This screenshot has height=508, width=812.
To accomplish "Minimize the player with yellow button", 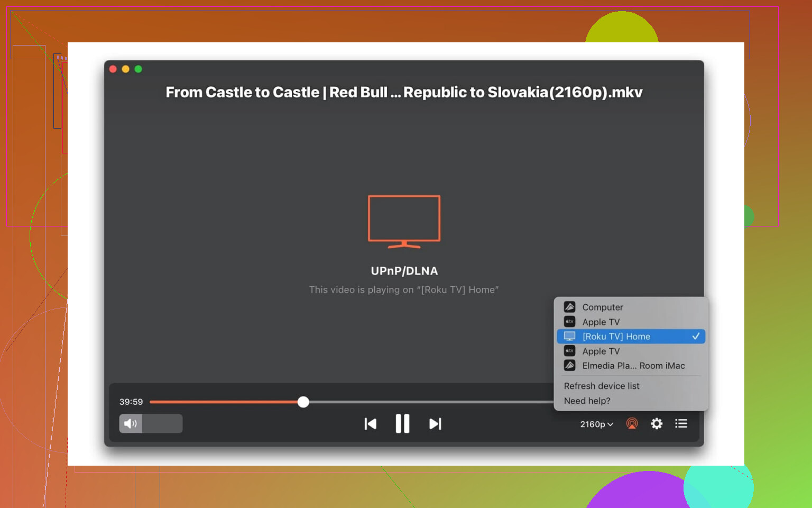I will tap(125, 69).
